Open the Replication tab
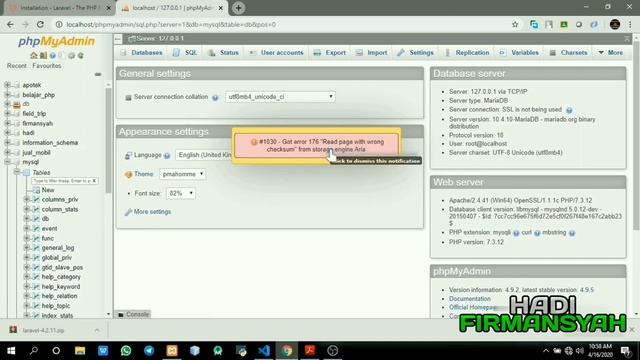 (x=467, y=53)
